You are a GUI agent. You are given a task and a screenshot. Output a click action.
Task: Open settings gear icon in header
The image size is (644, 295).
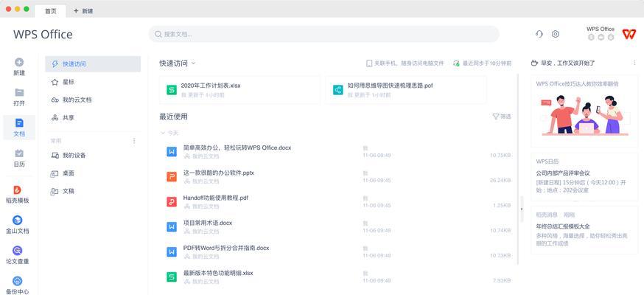pyautogui.click(x=556, y=34)
